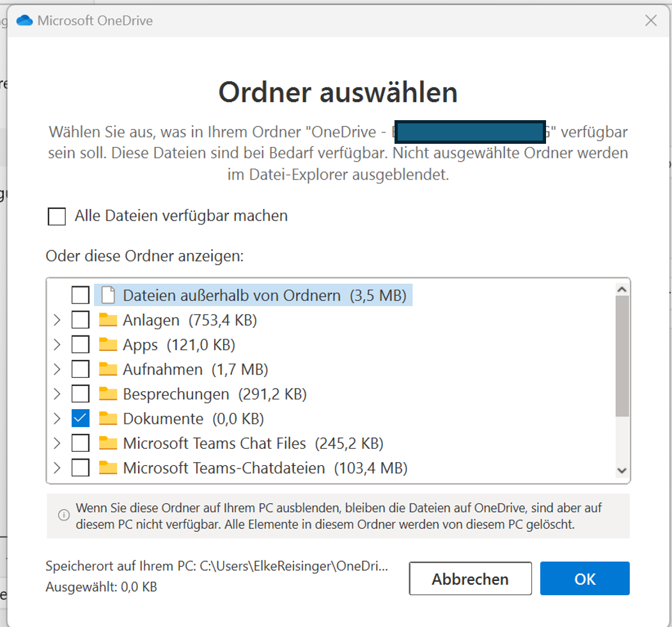Enable the Besprechungen folder checkbox
The width and height of the screenshot is (672, 627).
coord(80,394)
